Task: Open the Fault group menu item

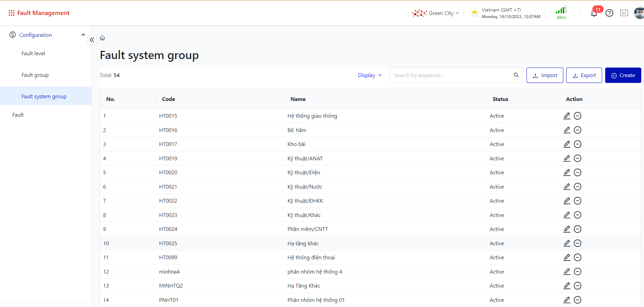Action: [x=35, y=75]
